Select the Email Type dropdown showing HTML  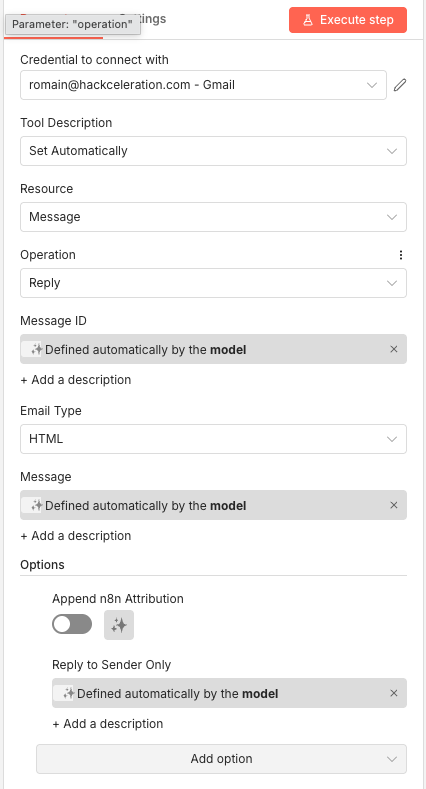click(213, 439)
